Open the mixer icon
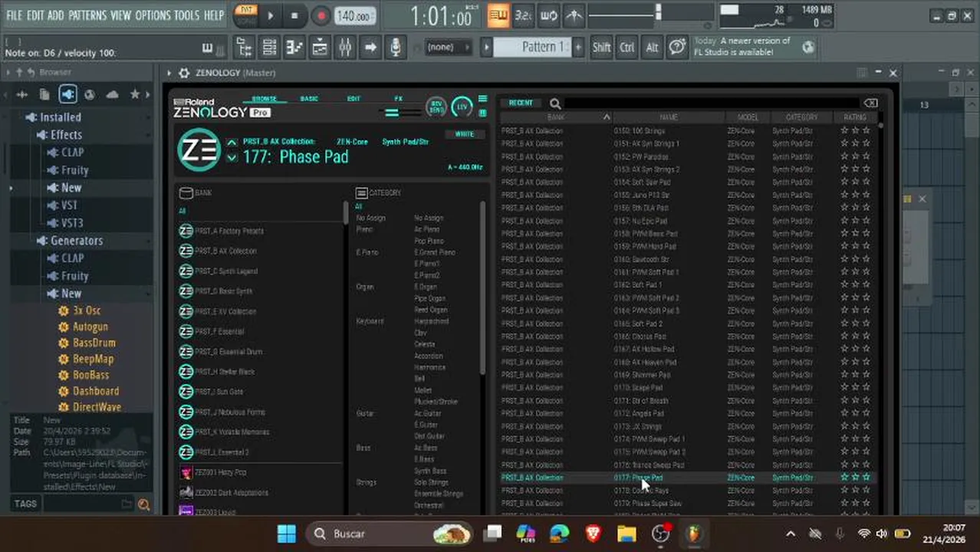The image size is (980, 552). point(345,48)
